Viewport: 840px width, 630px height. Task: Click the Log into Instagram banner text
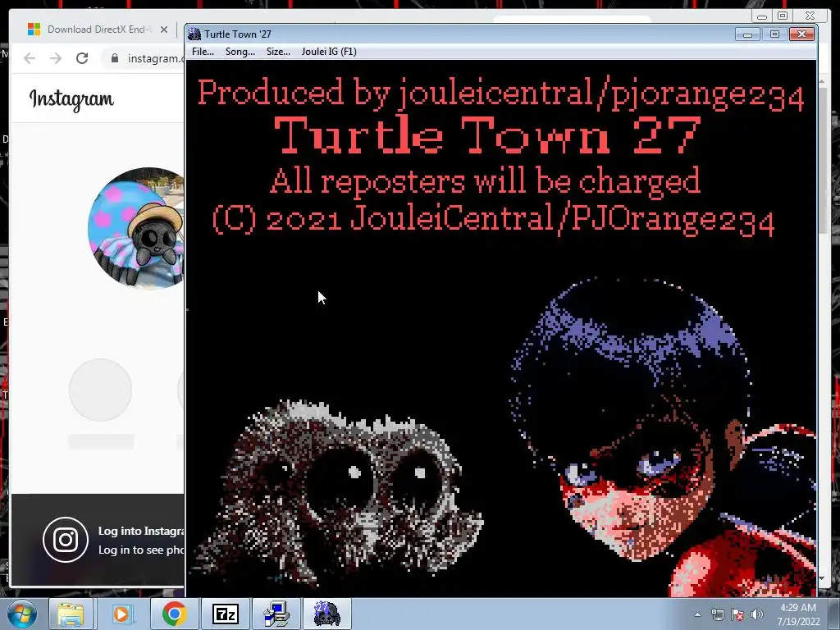click(x=141, y=531)
